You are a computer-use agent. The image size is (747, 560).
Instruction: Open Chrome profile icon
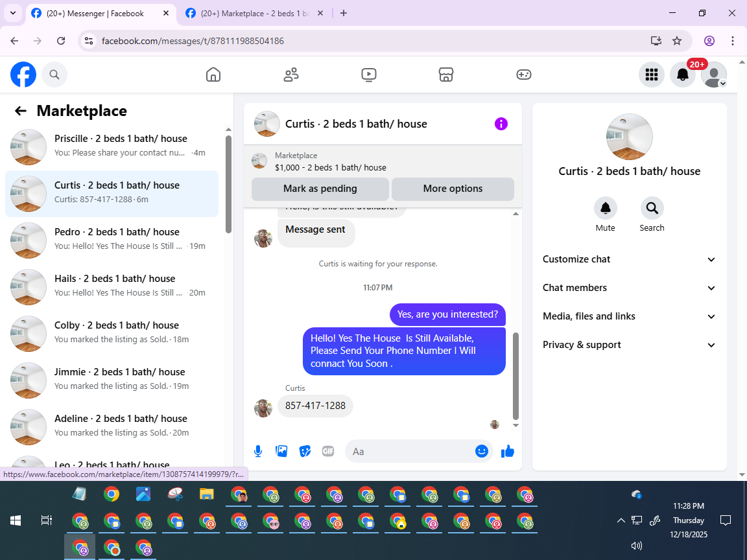pos(709,41)
